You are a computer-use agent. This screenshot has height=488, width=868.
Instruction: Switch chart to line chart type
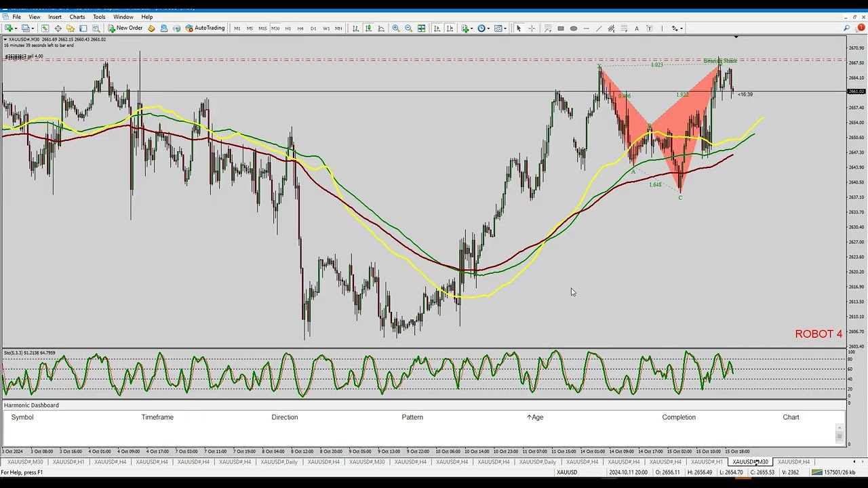pos(381,28)
